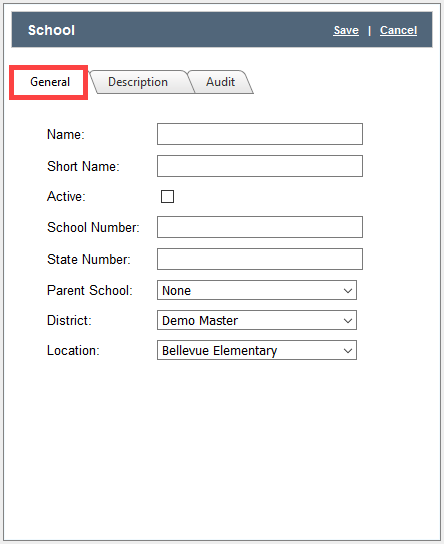Click the State Number input box

pos(260,259)
